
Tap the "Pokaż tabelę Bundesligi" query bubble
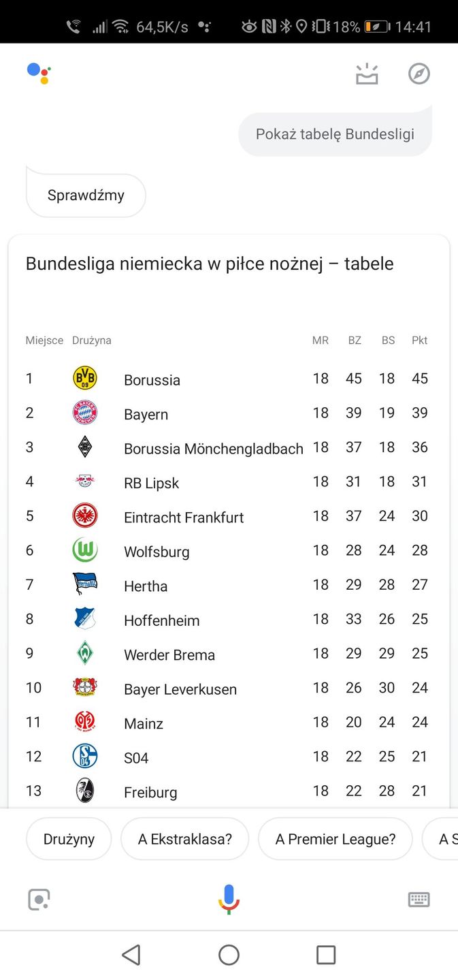coord(335,134)
